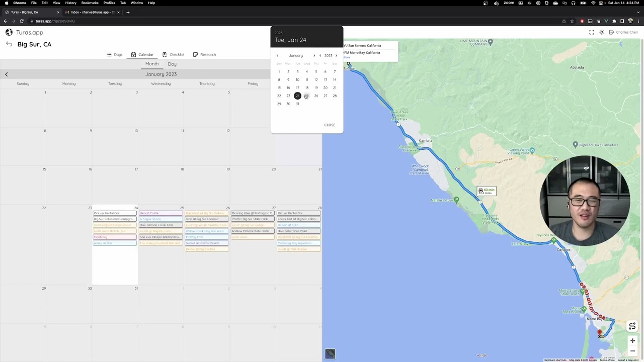This screenshot has width=644, height=362.
Task: Go back with the arrow beside Big Sur, CA
Action: click(9, 44)
